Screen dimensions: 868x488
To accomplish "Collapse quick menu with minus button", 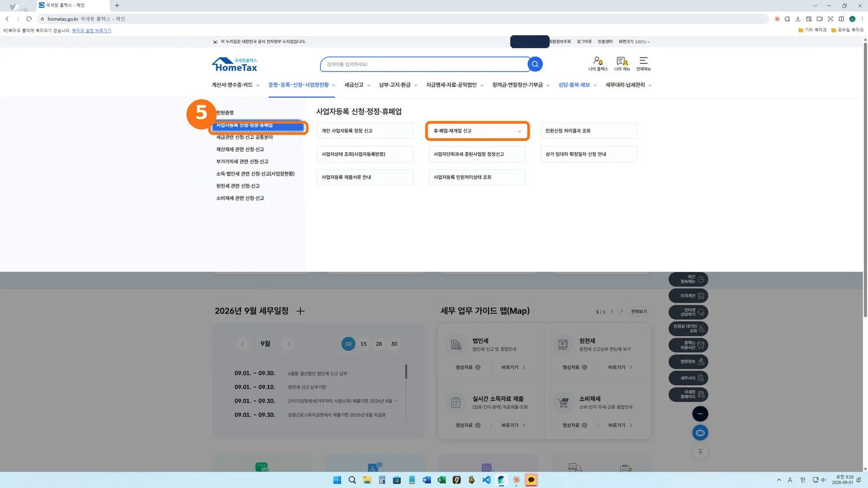I will [700, 414].
